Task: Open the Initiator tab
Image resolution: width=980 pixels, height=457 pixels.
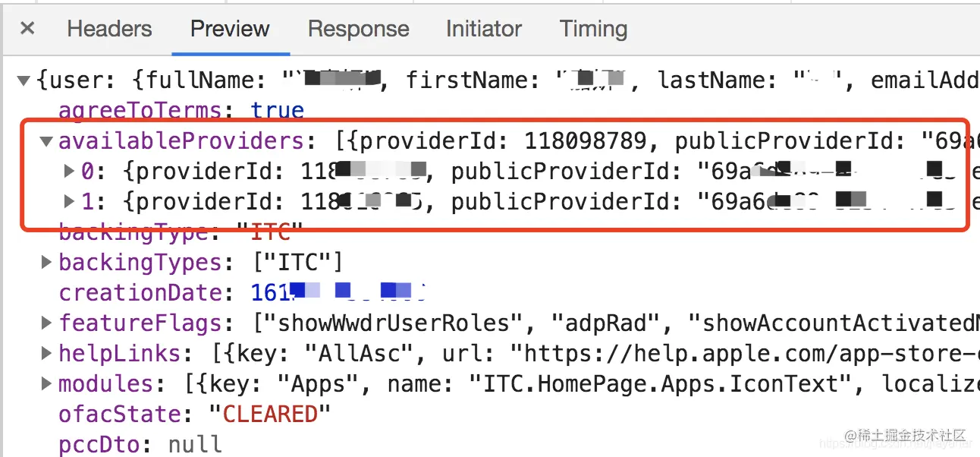Action: (484, 29)
